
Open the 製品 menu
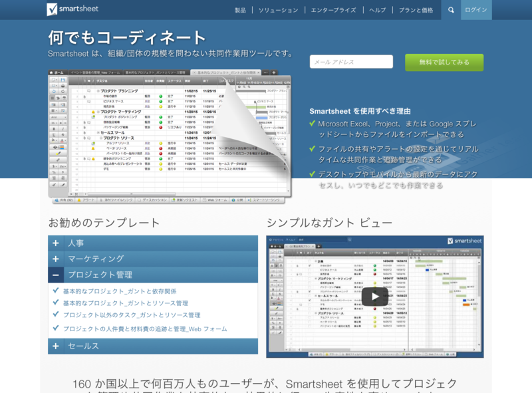pos(240,10)
